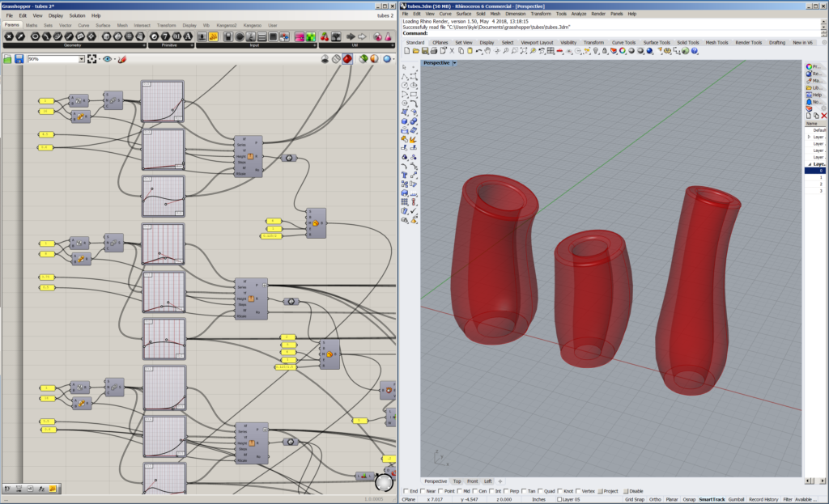
Task: Click the Text 'T' tool in Rhino sidebar
Action: pos(405,175)
